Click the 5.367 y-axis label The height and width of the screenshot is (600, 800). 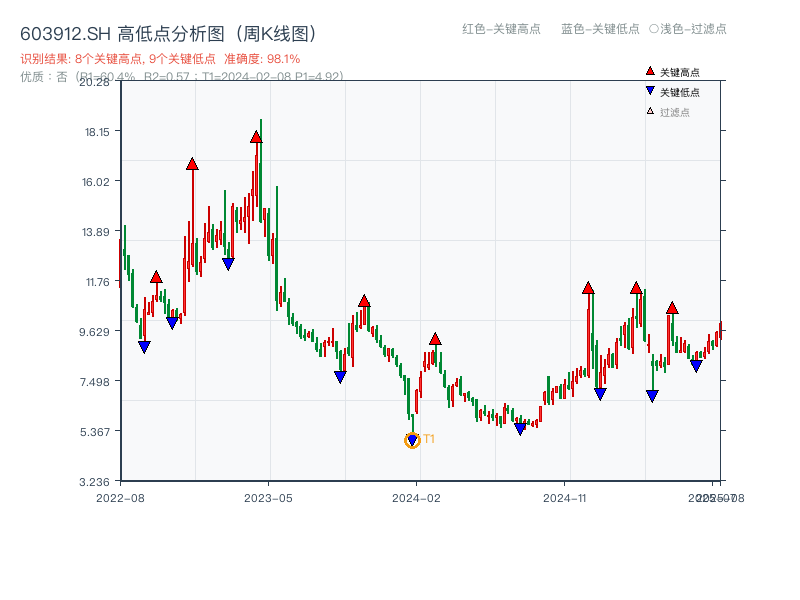[95, 432]
